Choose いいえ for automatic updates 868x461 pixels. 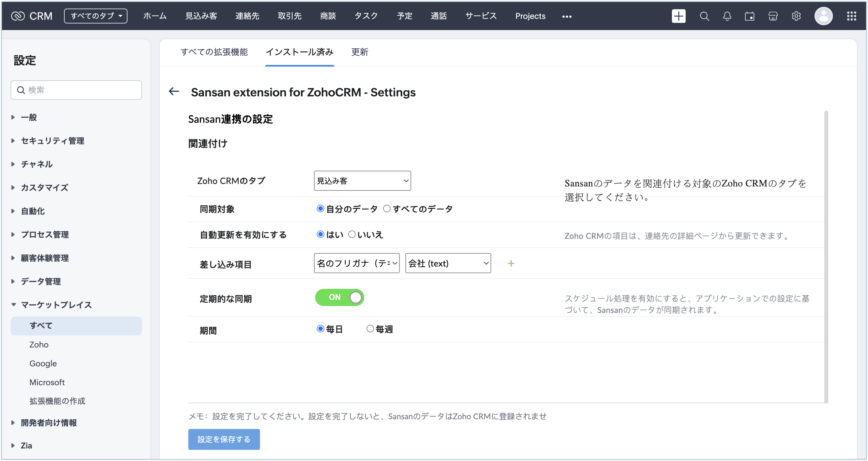352,235
